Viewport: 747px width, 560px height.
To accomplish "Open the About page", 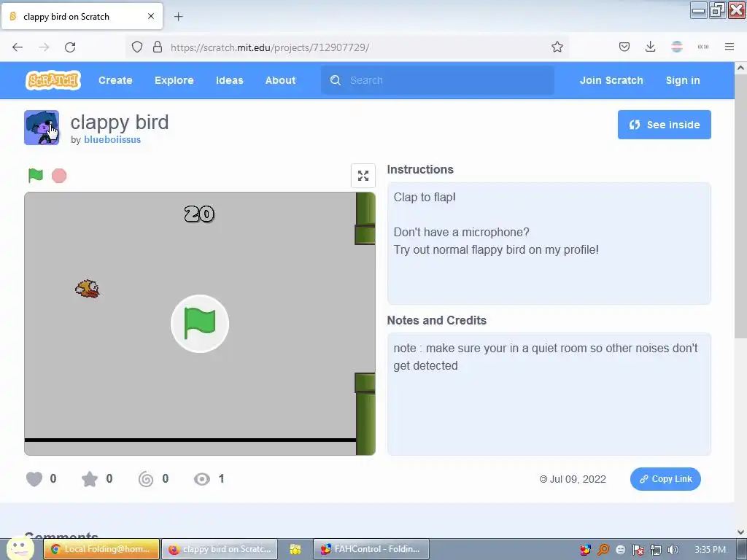I will click(280, 80).
